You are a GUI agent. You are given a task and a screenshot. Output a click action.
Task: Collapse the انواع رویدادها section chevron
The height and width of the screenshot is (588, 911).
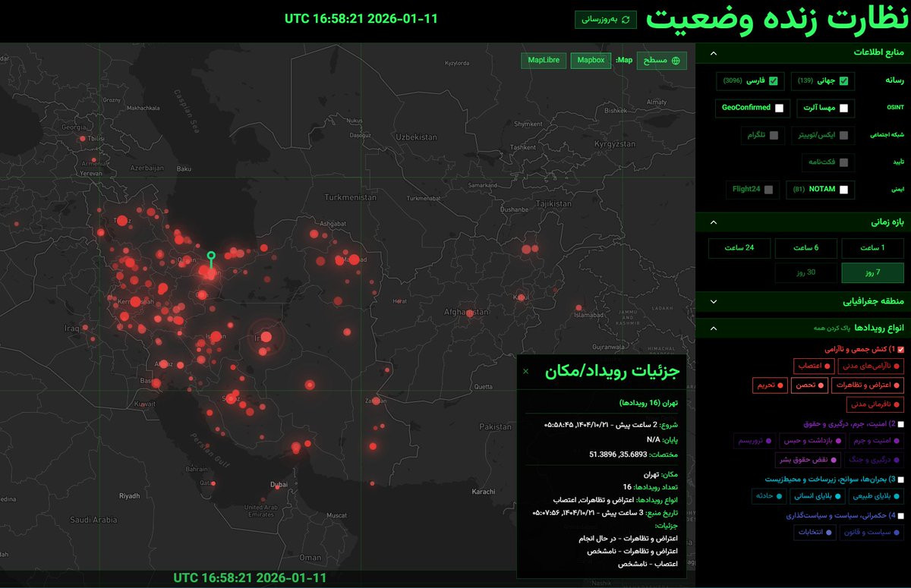pyautogui.click(x=714, y=328)
